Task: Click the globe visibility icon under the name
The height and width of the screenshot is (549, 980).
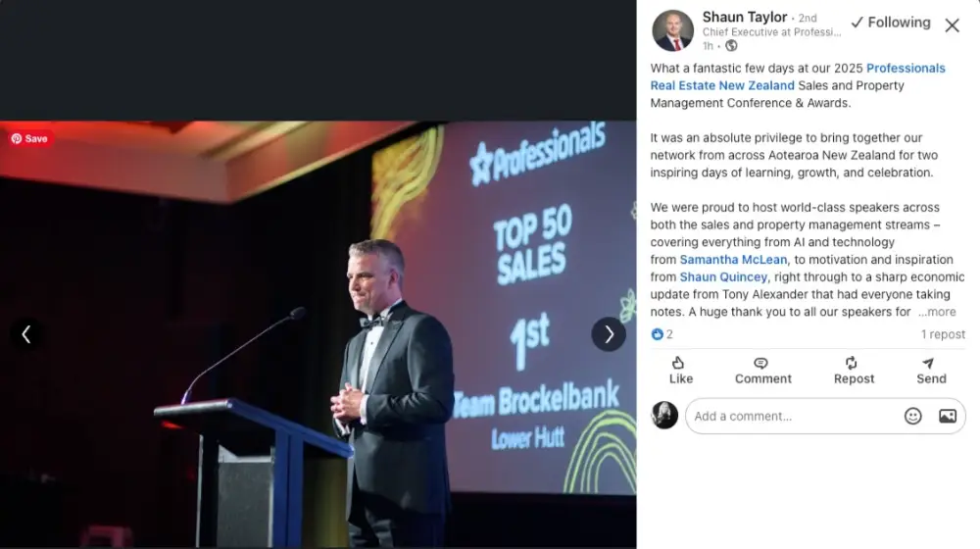Action: coord(731,46)
